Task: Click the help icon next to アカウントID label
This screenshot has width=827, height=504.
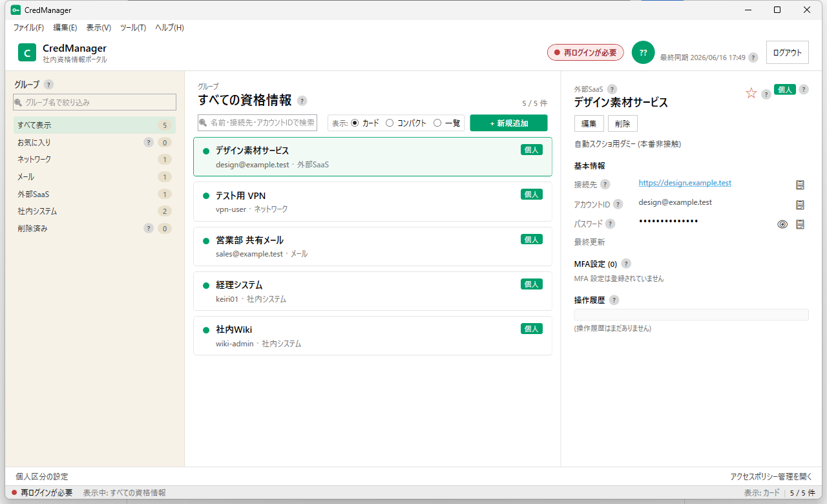Action: click(618, 204)
